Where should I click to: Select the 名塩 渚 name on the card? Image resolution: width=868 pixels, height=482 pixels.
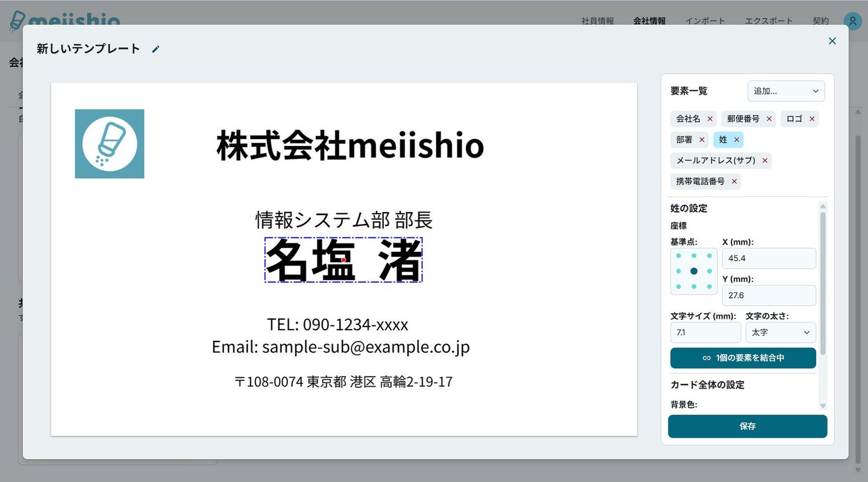point(344,260)
